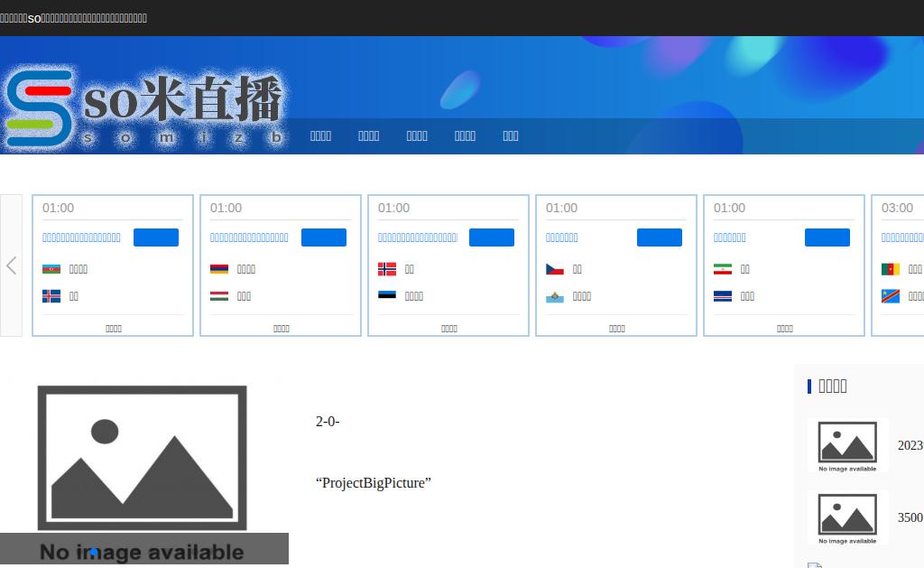Click blue button in Norway vs Estonia card
Screen dimensions: 924x568
pyautogui.click(x=492, y=237)
